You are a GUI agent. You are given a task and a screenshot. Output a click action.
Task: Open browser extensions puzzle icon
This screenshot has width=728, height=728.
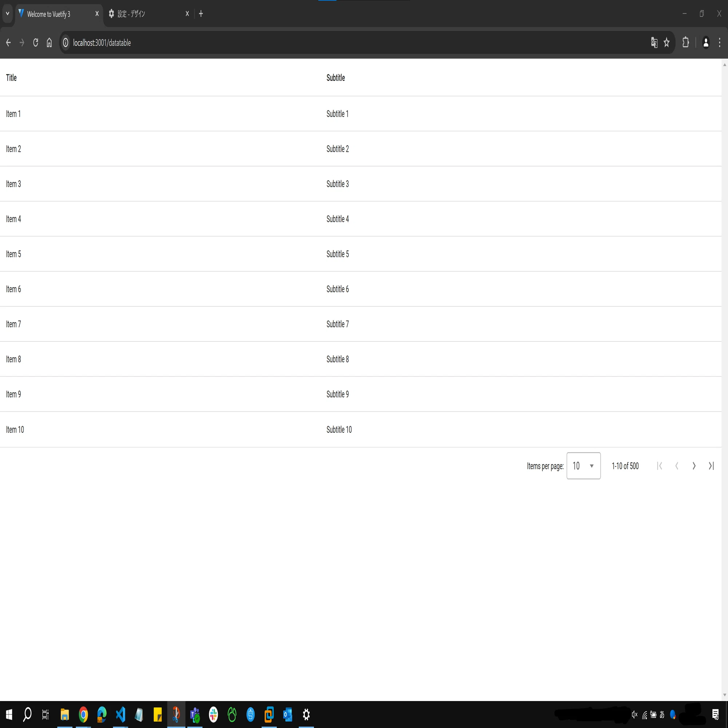coord(685,43)
